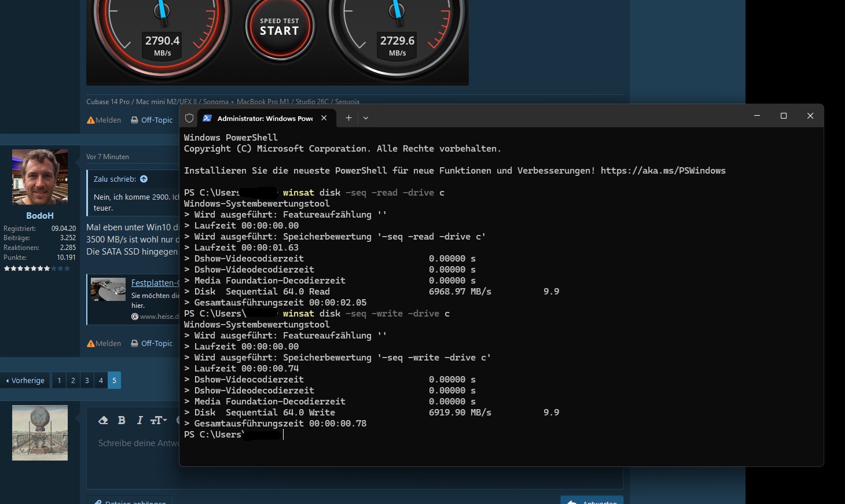The width and height of the screenshot is (845, 504).
Task: Click the printer icon beside BodoH's Off-Topic
Action: coord(135,344)
